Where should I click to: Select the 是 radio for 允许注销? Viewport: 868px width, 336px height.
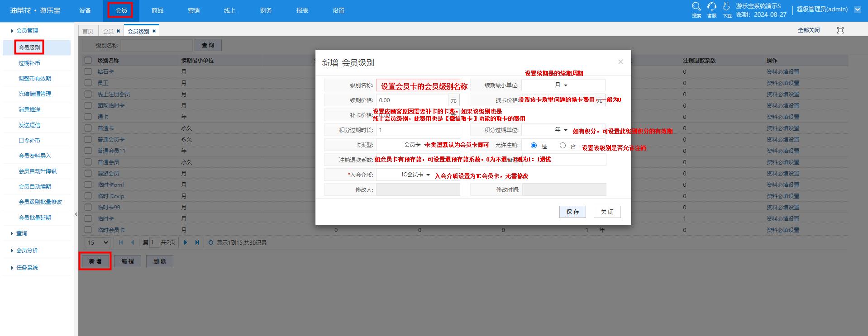534,146
